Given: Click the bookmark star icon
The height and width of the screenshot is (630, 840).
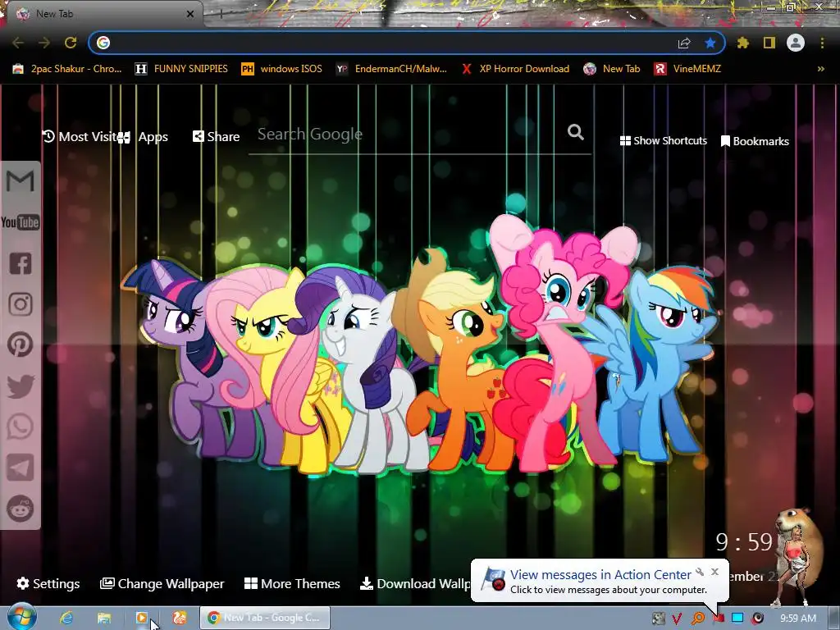Looking at the screenshot, I should pos(710,43).
